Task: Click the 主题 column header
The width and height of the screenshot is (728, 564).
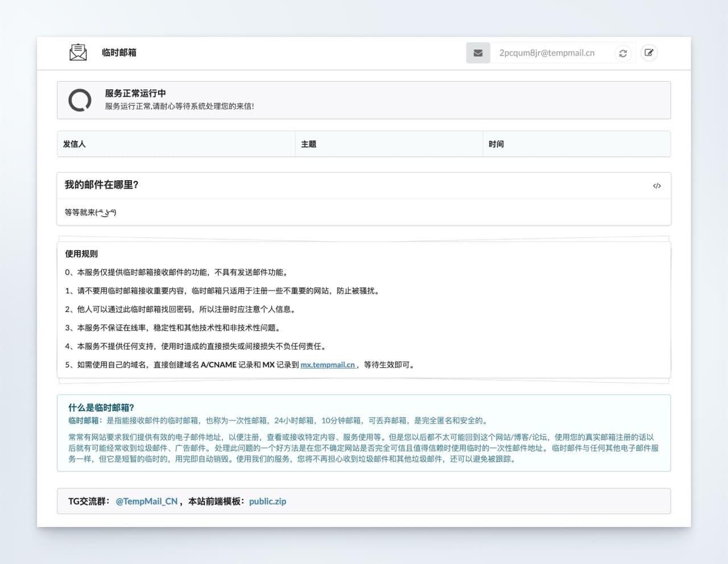Action: pyautogui.click(x=389, y=144)
